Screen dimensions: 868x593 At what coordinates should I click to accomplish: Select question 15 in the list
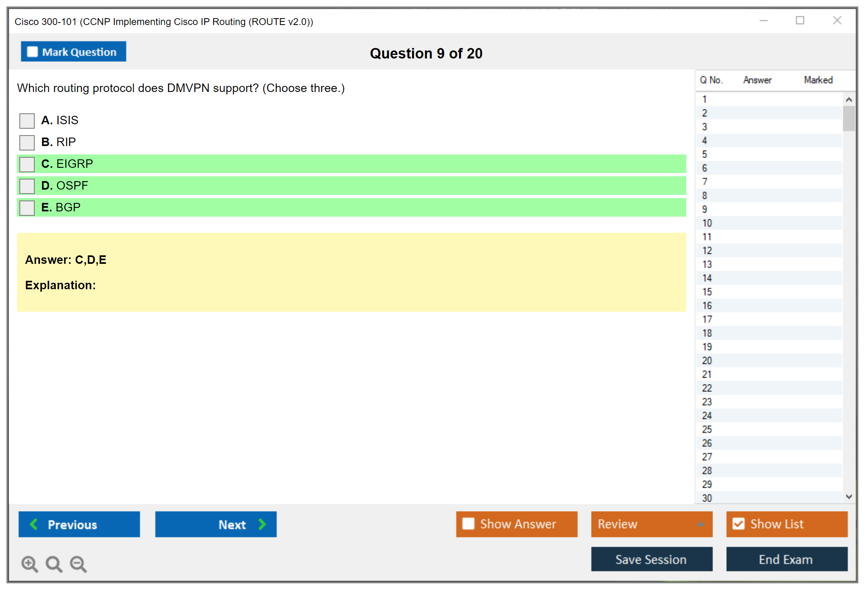click(x=707, y=292)
